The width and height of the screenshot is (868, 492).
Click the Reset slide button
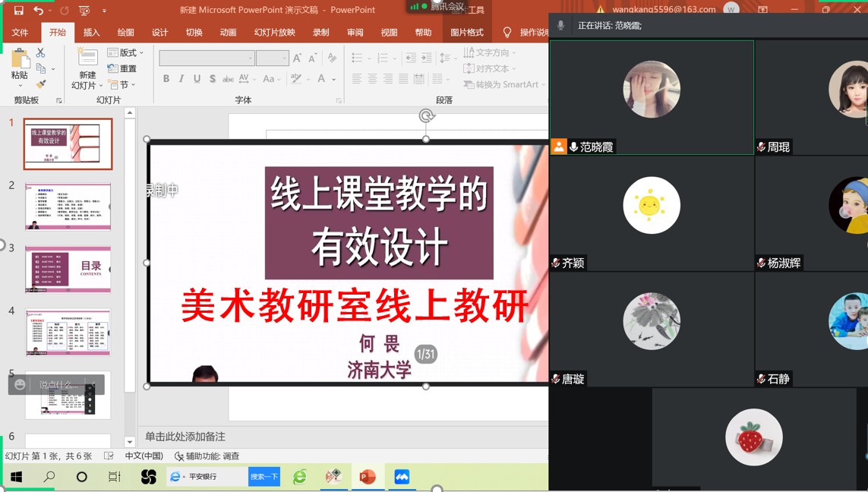pyautogui.click(x=122, y=68)
